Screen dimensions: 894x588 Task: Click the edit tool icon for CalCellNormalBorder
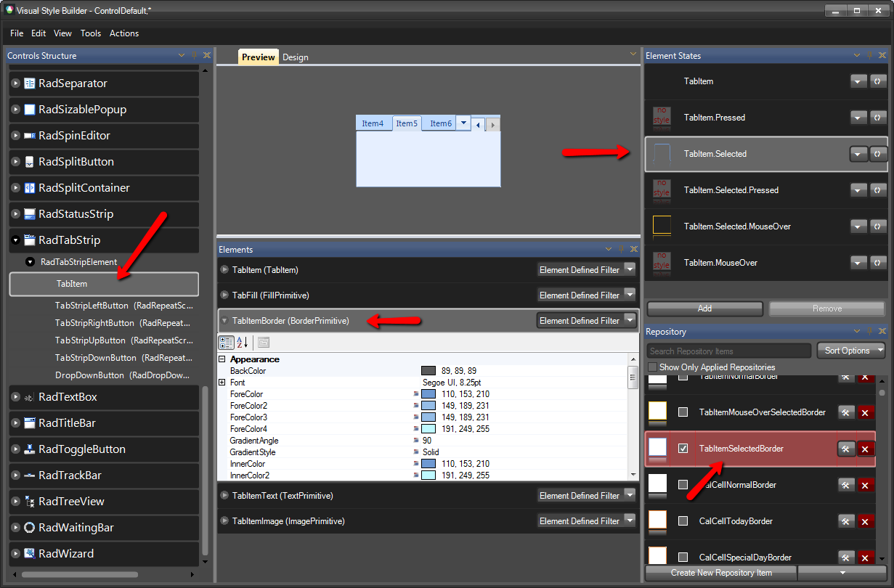point(846,485)
